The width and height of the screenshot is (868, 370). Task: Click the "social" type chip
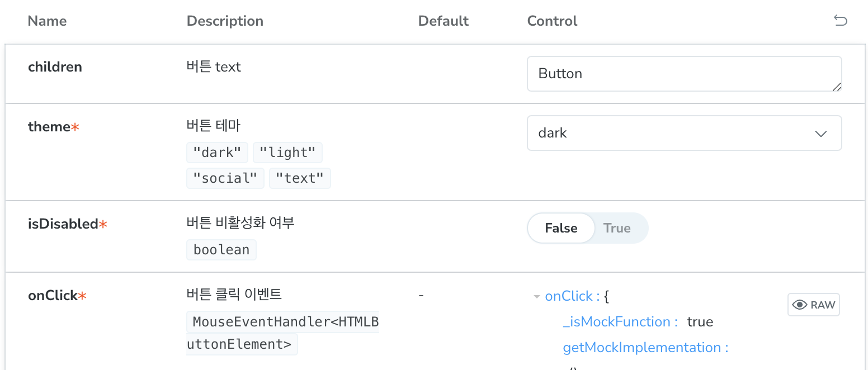[225, 178]
